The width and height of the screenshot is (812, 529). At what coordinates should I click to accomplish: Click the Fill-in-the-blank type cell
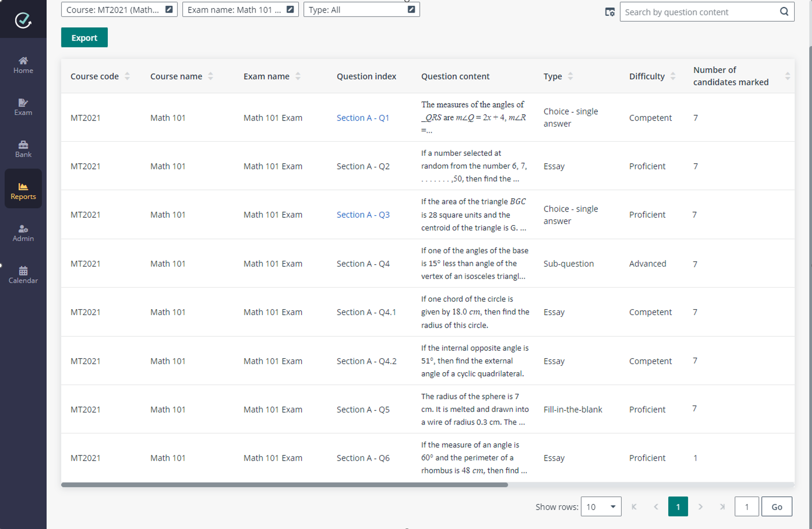(573, 409)
